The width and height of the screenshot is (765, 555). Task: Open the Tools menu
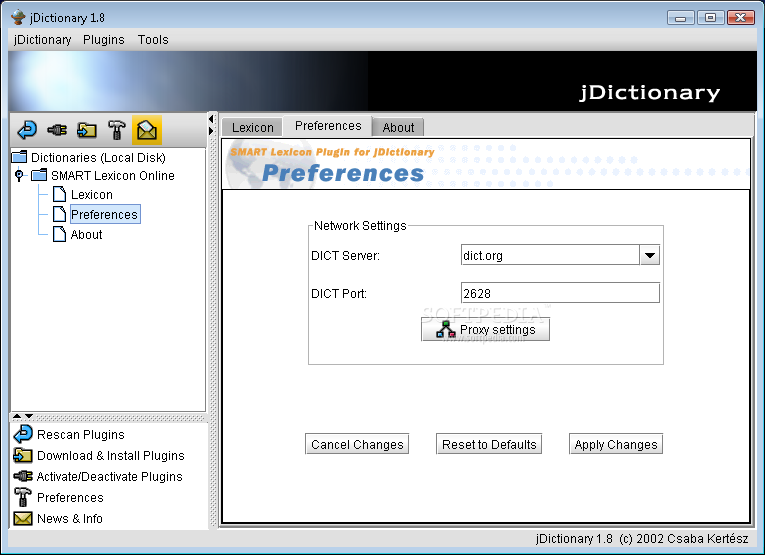(153, 40)
